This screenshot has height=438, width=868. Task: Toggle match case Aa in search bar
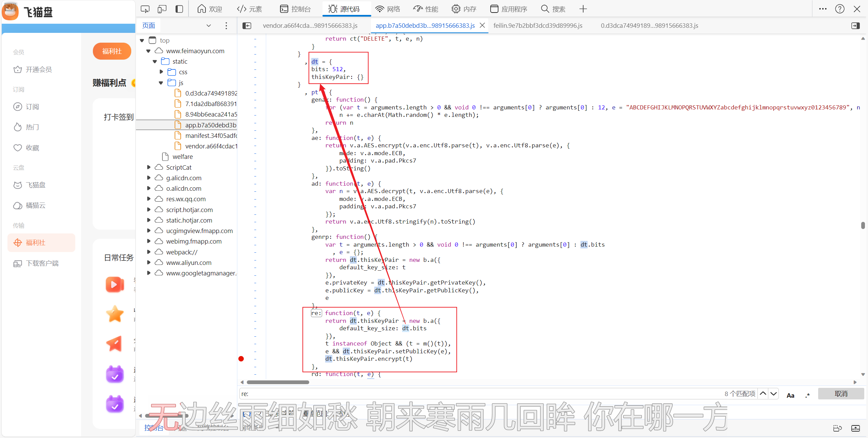[790, 395]
